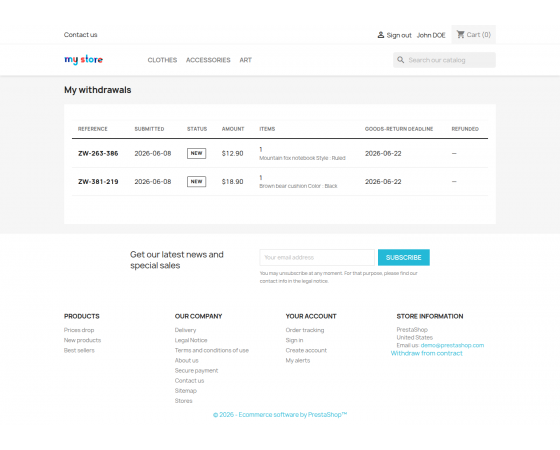This screenshot has width=560, height=450.
Task: Click the Goods-return deadline column header
Action: [x=399, y=129]
